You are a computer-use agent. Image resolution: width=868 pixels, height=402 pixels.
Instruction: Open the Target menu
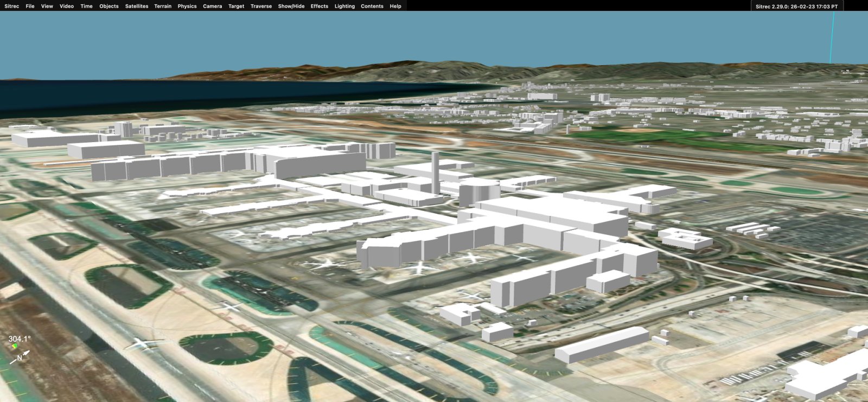[x=236, y=6]
